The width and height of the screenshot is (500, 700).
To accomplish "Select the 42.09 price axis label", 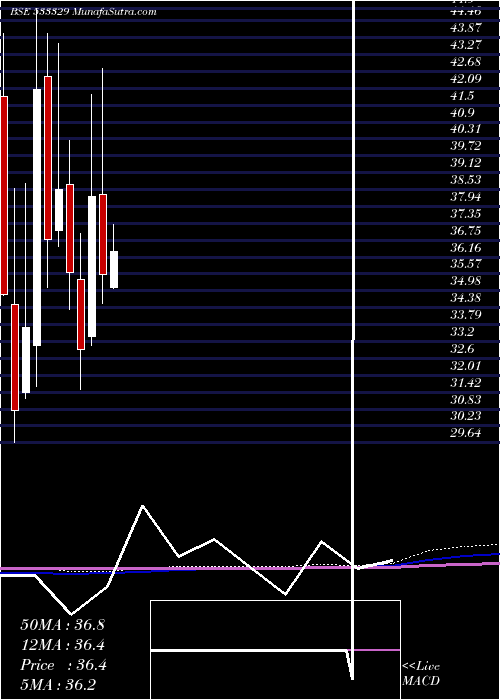I will pos(466,79).
